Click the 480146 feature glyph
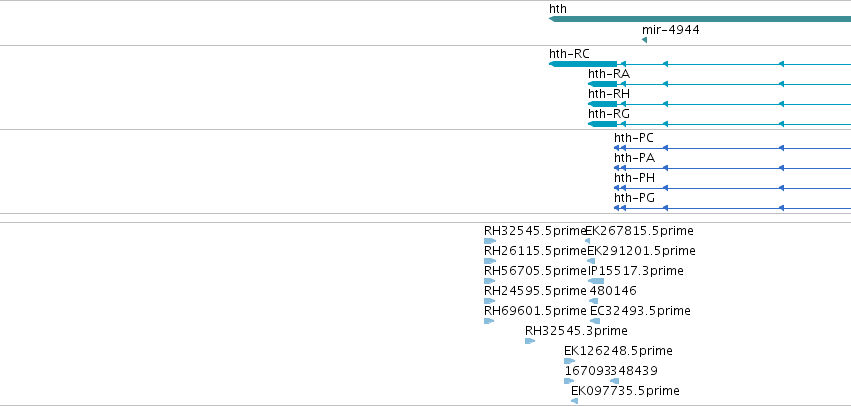The width and height of the screenshot is (851, 406). pyautogui.click(x=593, y=301)
